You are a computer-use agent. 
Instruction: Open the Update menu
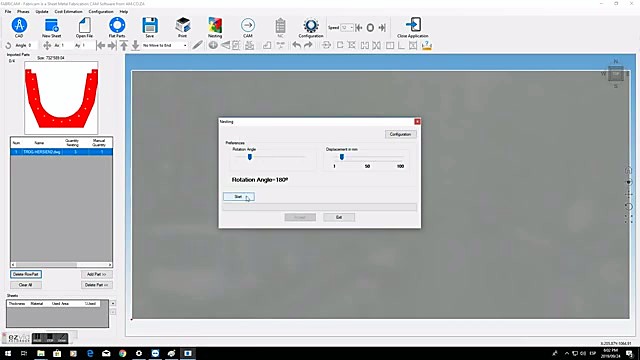click(42, 11)
